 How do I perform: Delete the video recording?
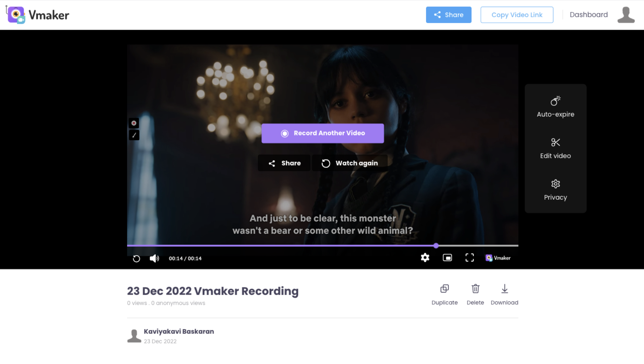pos(475,295)
